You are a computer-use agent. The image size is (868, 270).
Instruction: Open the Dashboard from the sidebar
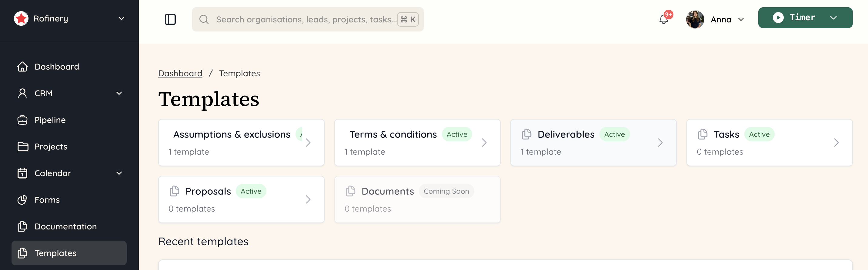[x=57, y=66]
